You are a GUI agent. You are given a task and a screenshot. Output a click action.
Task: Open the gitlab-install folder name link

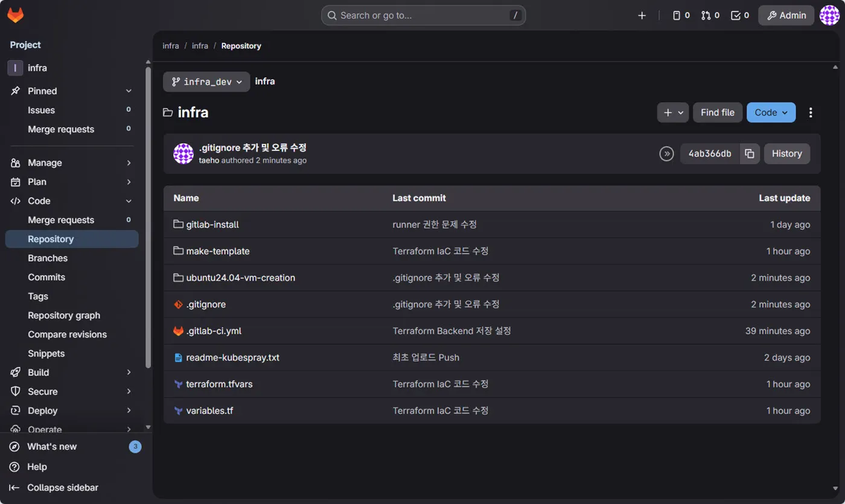(x=212, y=225)
